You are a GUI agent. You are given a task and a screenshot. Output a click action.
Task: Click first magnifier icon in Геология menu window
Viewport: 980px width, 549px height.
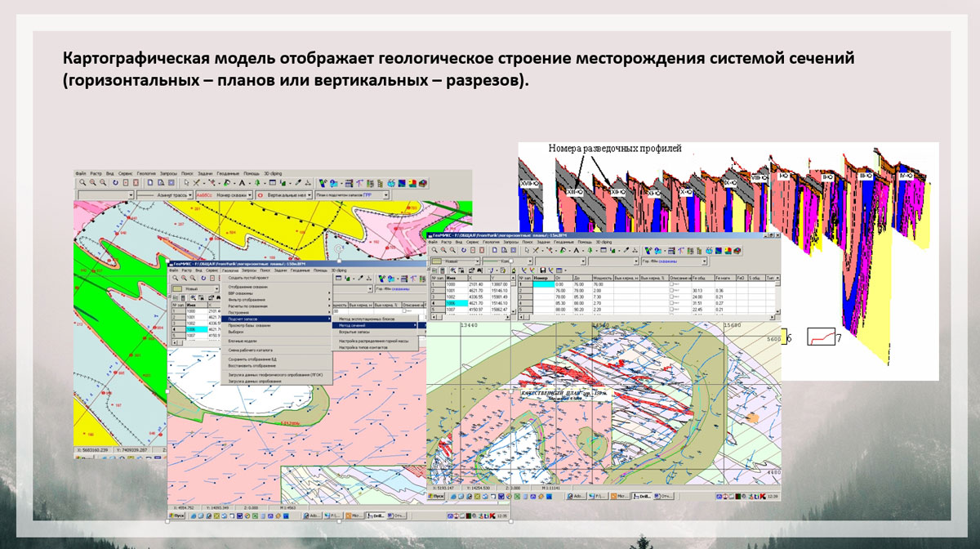point(175,278)
